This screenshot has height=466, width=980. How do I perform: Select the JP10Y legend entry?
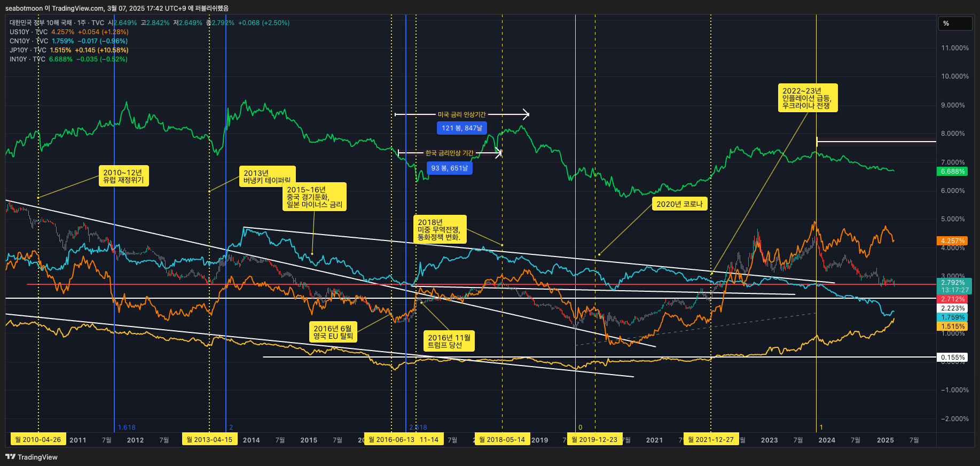coord(28,50)
